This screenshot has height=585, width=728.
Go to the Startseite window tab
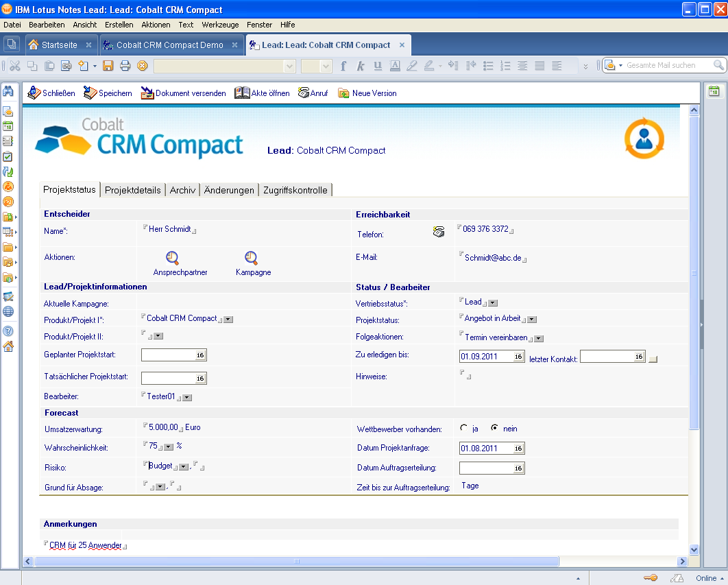tap(60, 45)
